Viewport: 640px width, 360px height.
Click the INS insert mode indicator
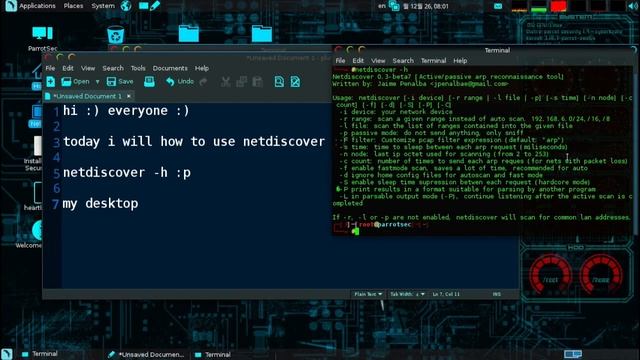496,294
